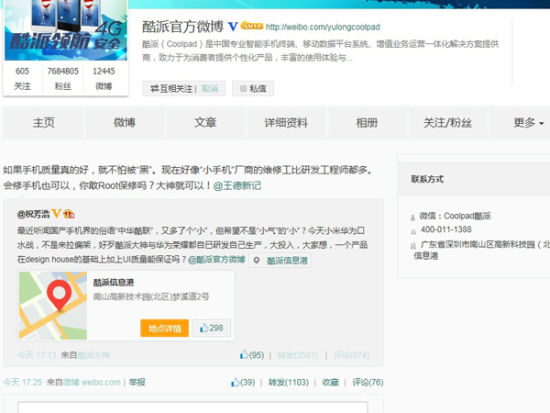550x413 pixels.
Task: Click the orange level badge after @祝芳浩
Action: (69, 214)
